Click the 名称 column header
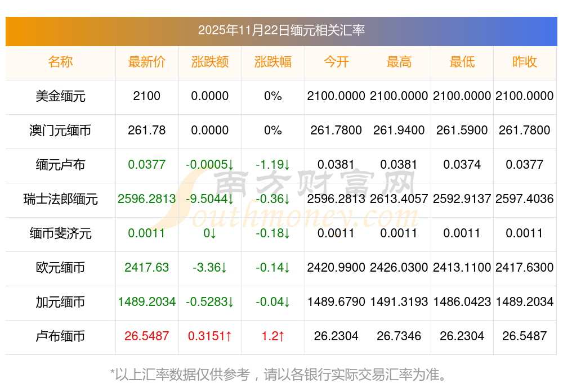563x392 pixels. pos(60,62)
